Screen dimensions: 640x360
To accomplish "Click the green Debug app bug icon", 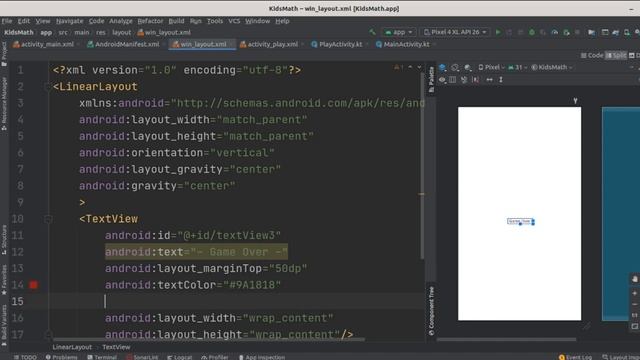I will 531,32.
